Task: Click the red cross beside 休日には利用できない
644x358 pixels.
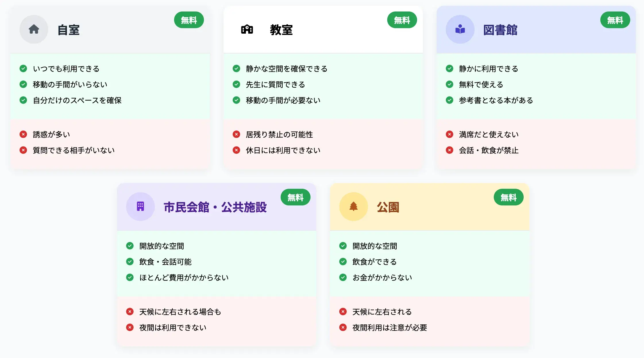Action: [x=236, y=150]
